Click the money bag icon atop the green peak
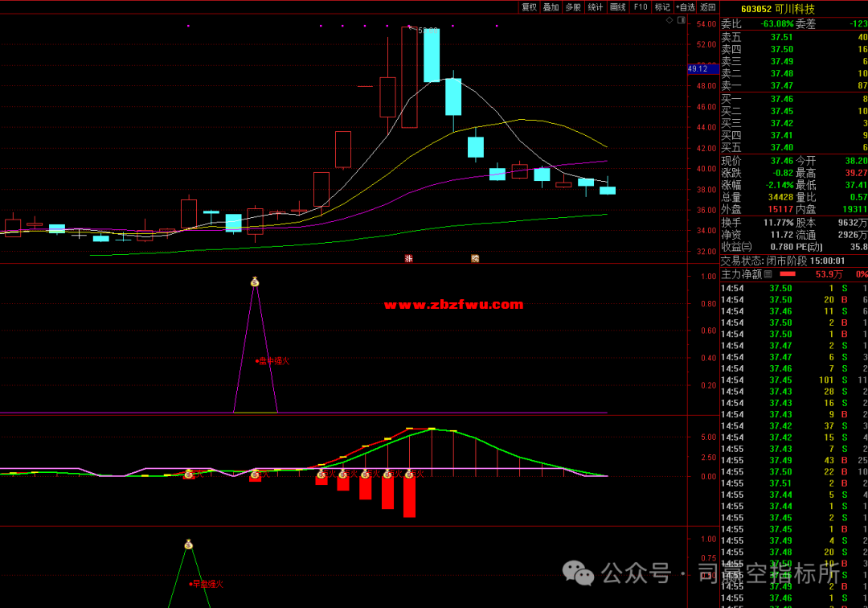Viewport: 868px width, 608px height. [x=188, y=545]
